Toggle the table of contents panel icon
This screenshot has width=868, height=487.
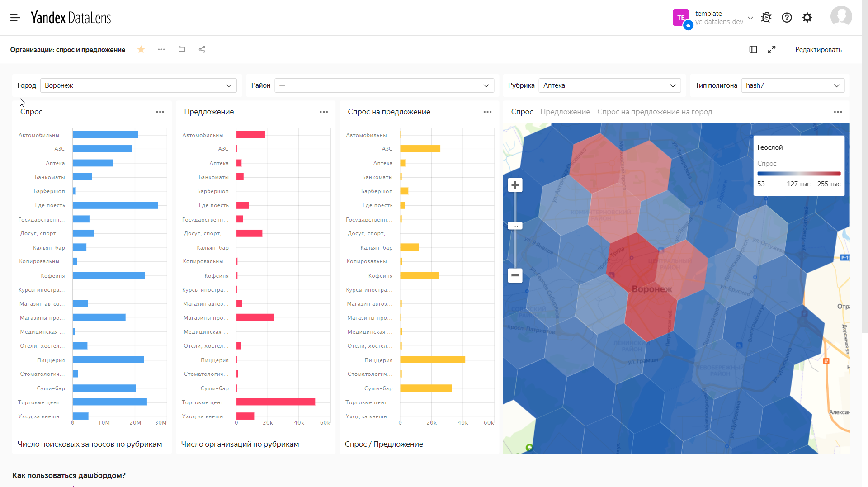click(753, 50)
